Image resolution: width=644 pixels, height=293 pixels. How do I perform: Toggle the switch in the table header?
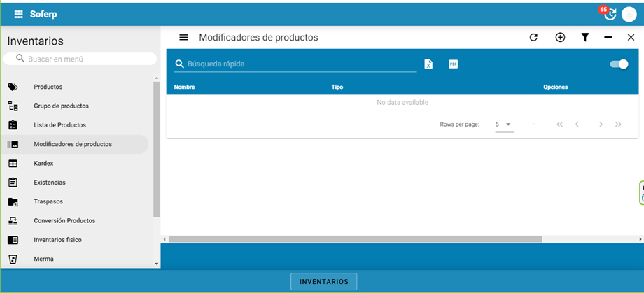(x=619, y=64)
